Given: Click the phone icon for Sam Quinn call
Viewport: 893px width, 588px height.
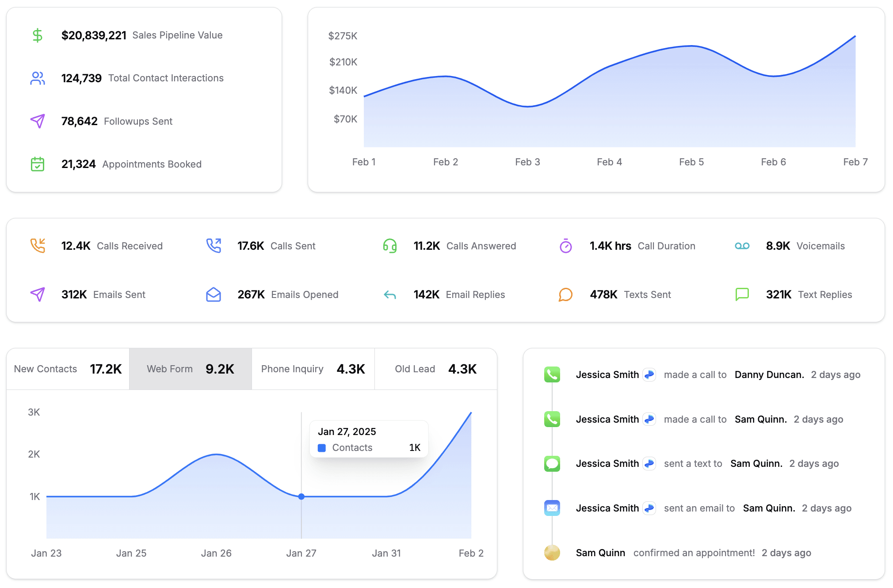Looking at the screenshot, I should (552, 419).
